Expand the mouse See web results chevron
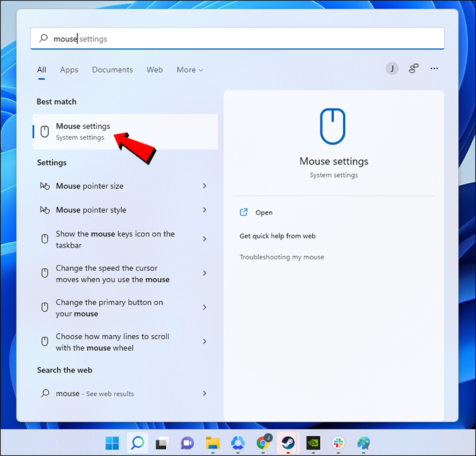Viewport: 476px width, 456px height. tap(204, 393)
